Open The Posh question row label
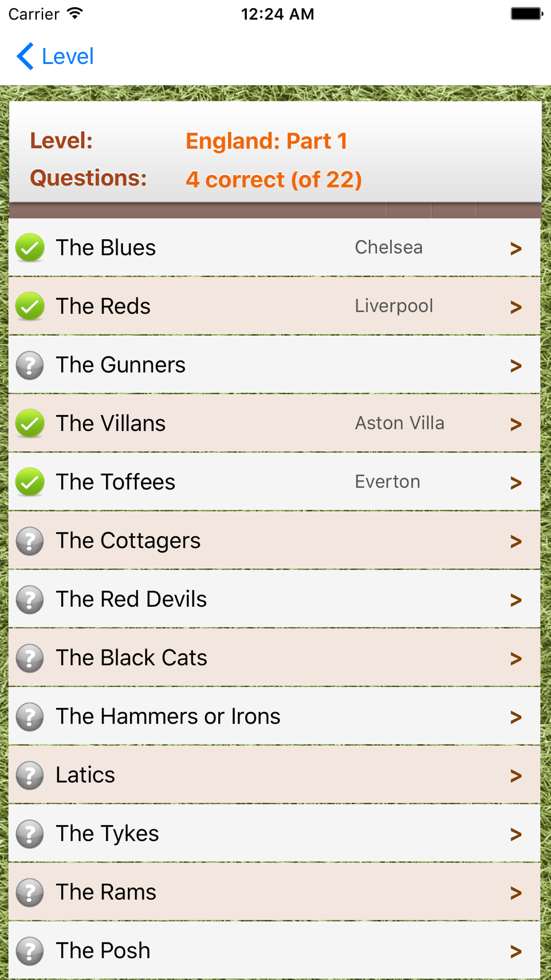Viewport: 551px width, 980px height. click(x=103, y=951)
